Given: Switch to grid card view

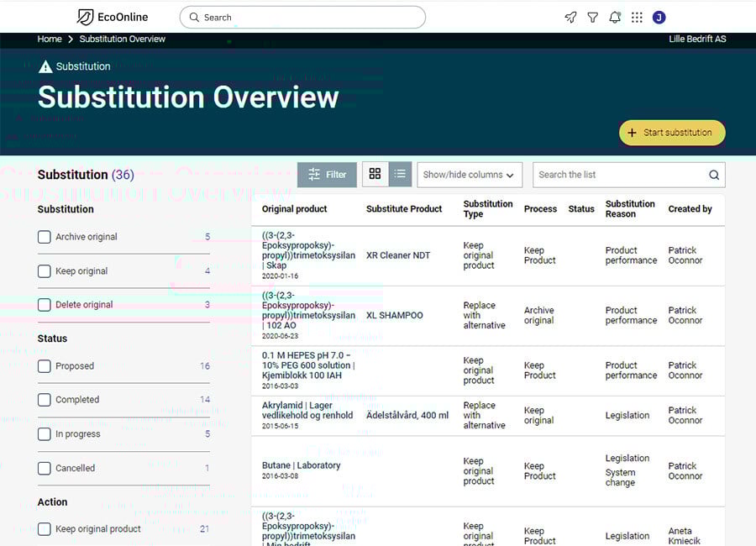Looking at the screenshot, I should pos(375,174).
